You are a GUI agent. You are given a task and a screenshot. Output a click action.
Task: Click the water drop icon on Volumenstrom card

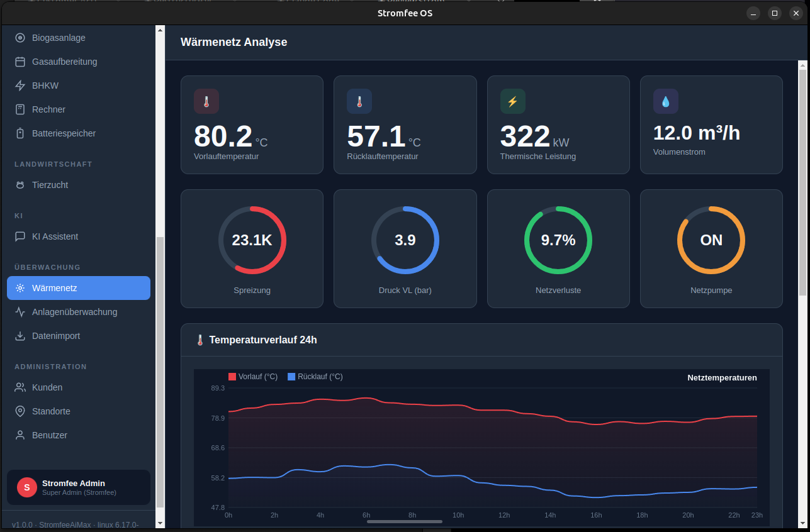coord(665,101)
